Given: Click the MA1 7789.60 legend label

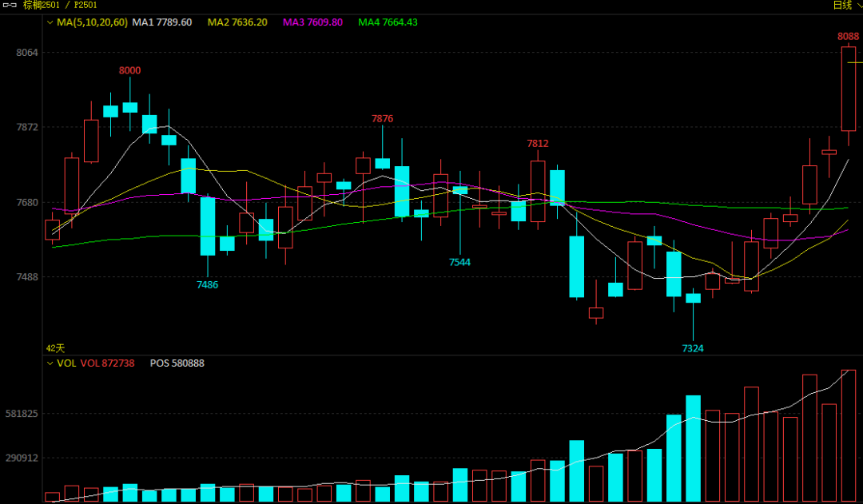Looking at the screenshot, I should (161, 22).
